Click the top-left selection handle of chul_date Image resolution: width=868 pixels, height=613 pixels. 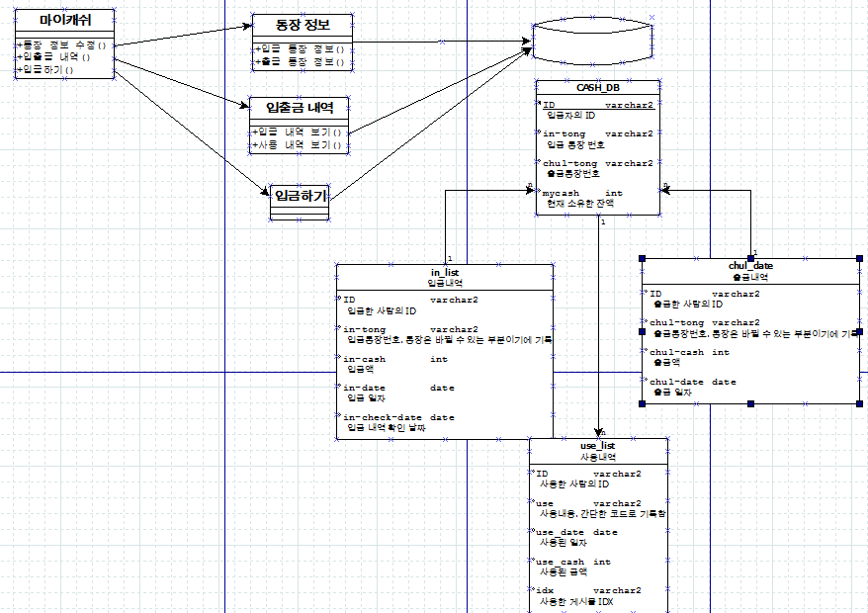pyautogui.click(x=643, y=259)
